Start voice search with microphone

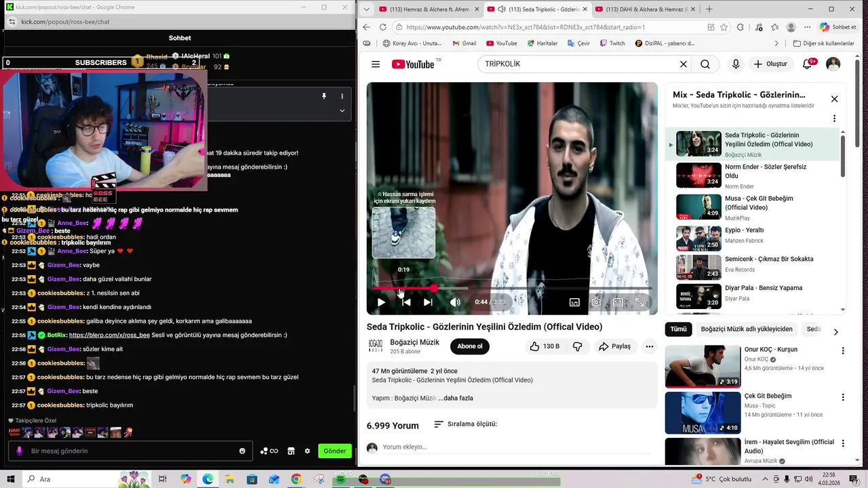point(736,64)
